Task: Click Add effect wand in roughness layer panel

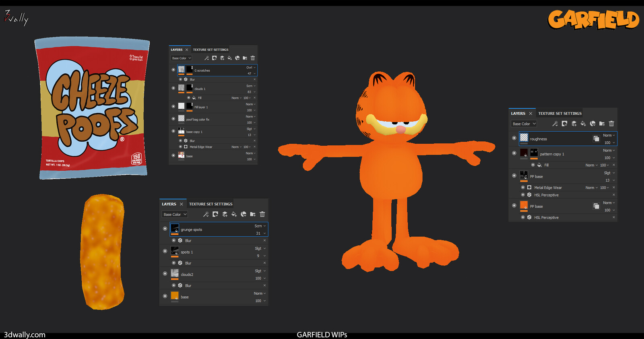Action: 555,124
